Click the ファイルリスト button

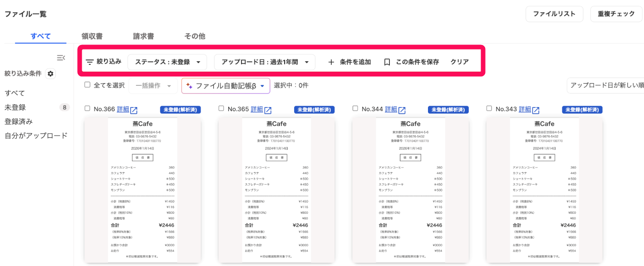tap(554, 14)
